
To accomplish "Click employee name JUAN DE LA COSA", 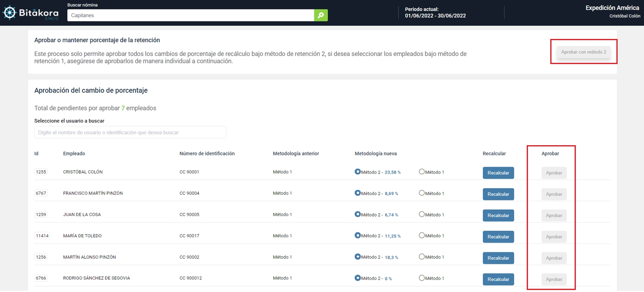I will (82, 215).
